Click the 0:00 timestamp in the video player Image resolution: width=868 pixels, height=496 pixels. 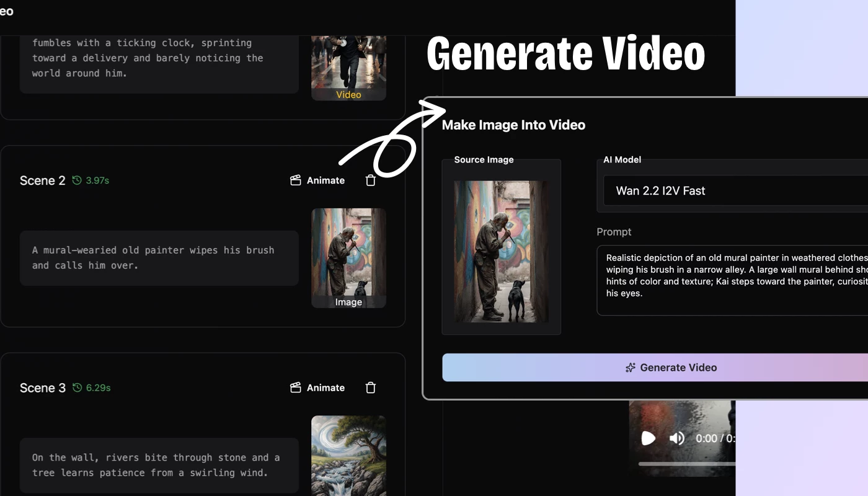[707, 438]
